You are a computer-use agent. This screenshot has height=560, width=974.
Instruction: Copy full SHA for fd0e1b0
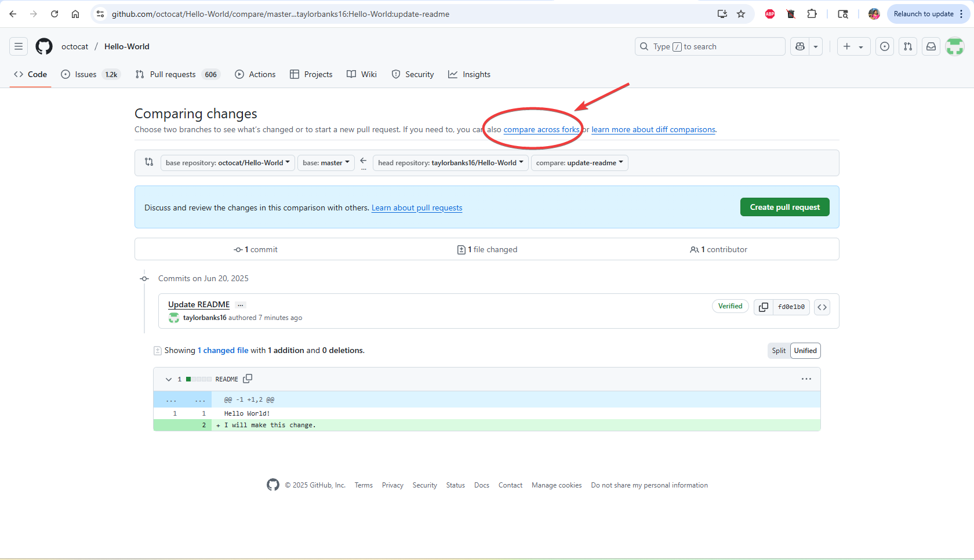pyautogui.click(x=764, y=307)
